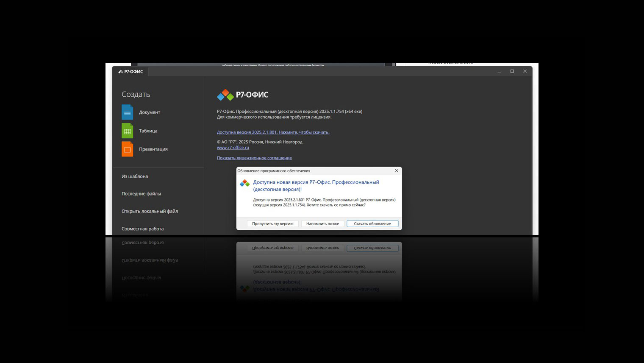Minimize the Р7-Офис window
Viewport: 644px width, 363px height.
pos(499,72)
